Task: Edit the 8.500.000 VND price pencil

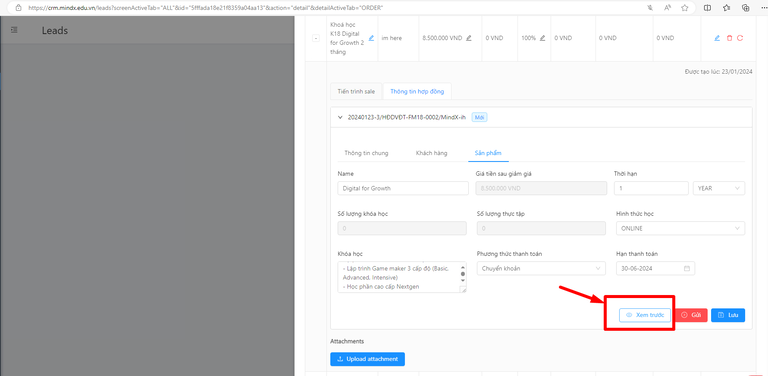Action: tap(469, 38)
